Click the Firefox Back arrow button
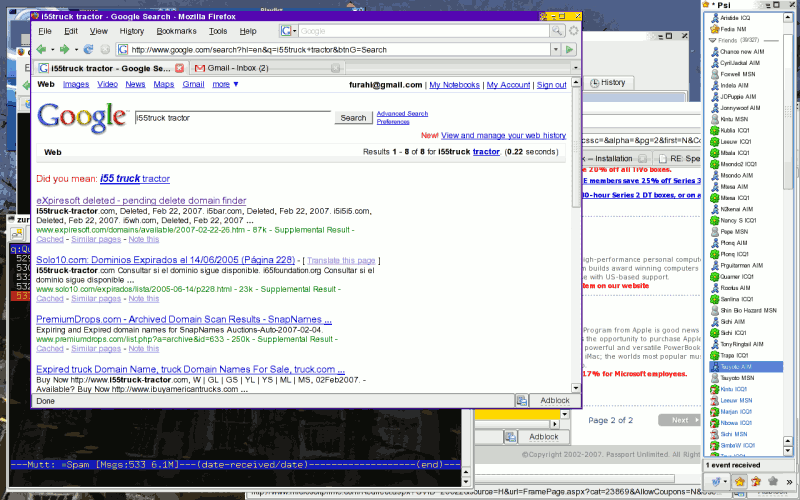800x500 pixels. [x=40, y=49]
